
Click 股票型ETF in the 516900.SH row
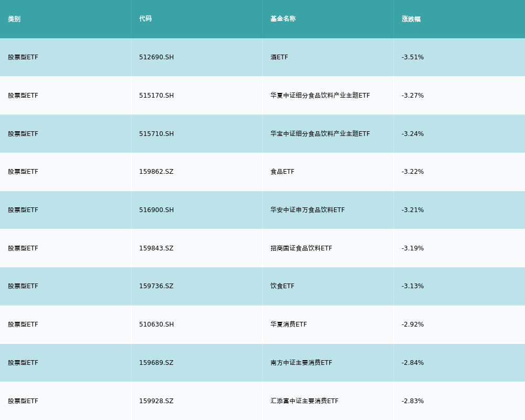click(x=23, y=210)
